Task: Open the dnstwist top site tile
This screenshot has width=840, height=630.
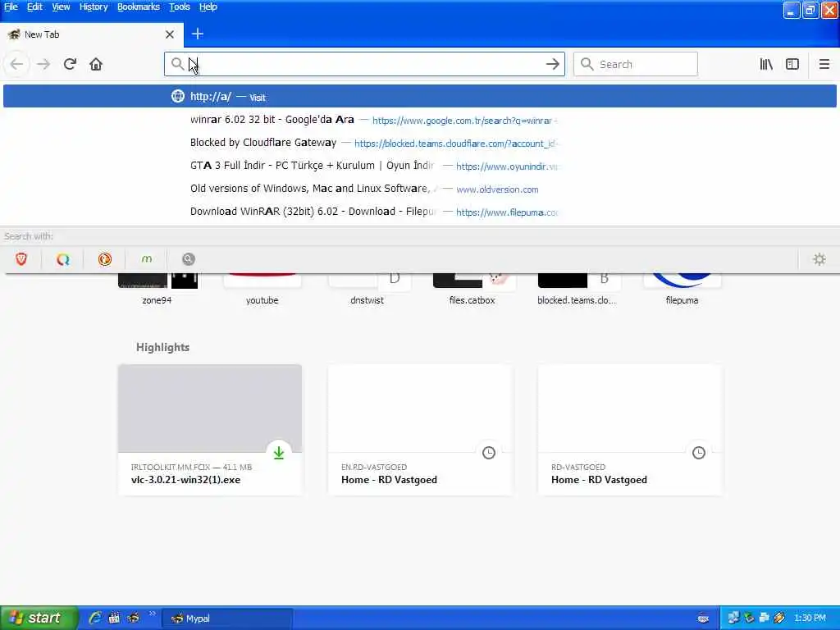Action: (367, 290)
